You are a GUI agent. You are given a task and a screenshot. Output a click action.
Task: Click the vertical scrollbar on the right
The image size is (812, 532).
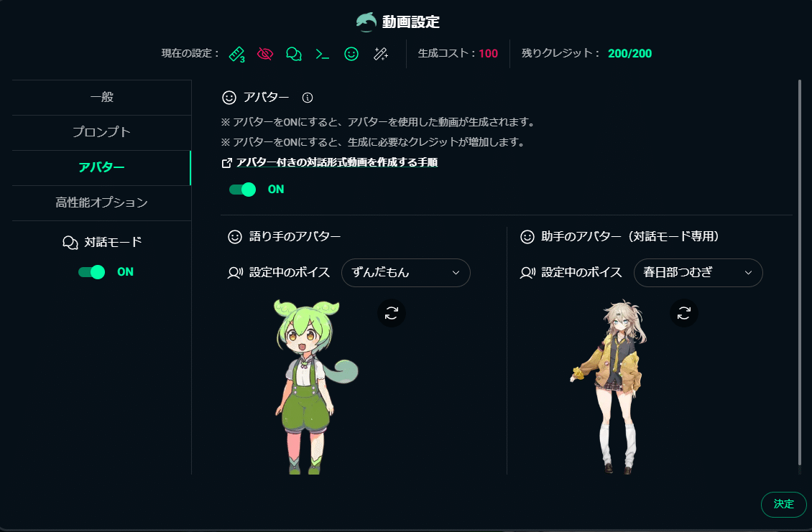pyautogui.click(x=800, y=271)
